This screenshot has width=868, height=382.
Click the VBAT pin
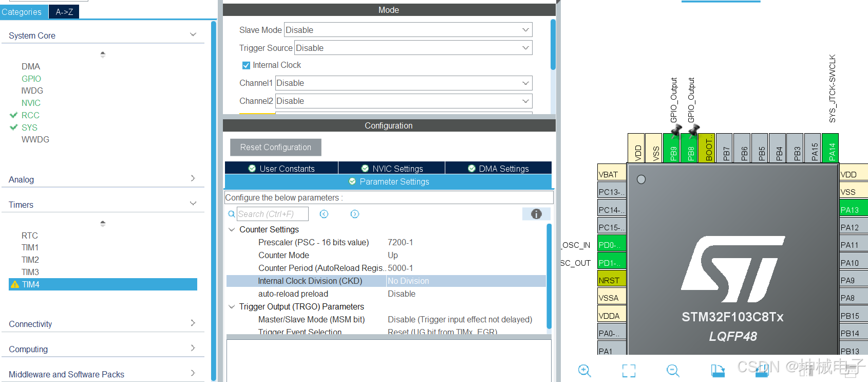click(x=612, y=172)
